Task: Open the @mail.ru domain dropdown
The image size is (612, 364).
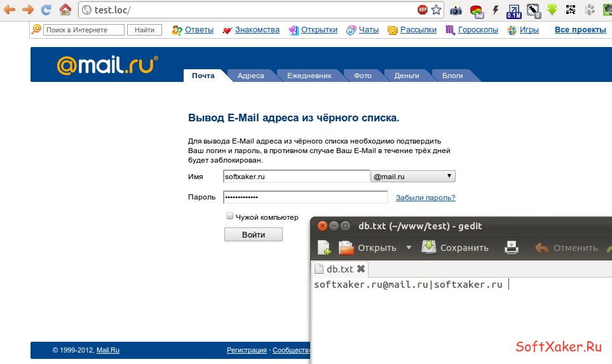Action: click(x=413, y=177)
